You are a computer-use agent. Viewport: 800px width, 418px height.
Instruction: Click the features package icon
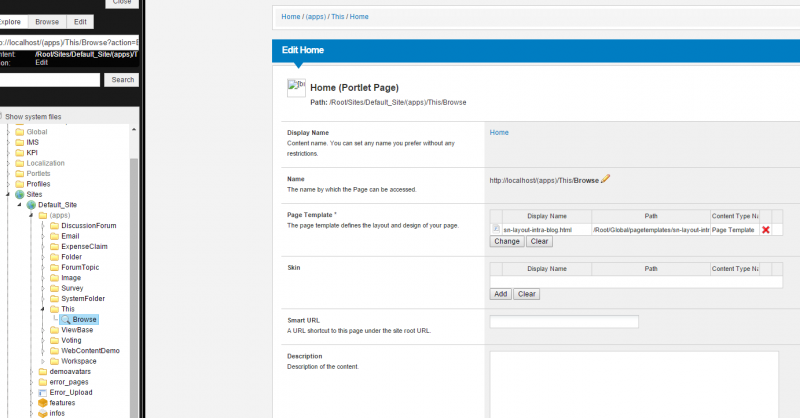pos(43,403)
